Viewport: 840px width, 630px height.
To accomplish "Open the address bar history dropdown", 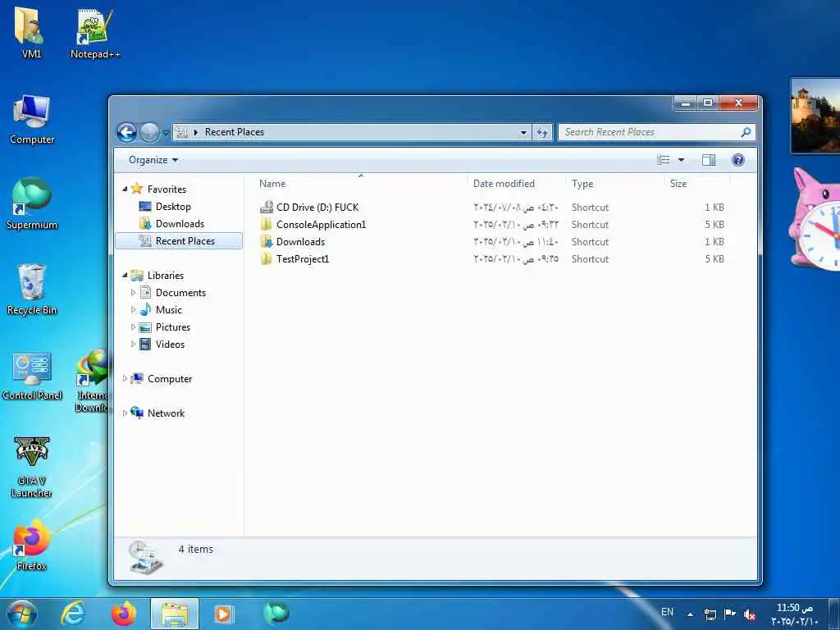I will [x=523, y=132].
